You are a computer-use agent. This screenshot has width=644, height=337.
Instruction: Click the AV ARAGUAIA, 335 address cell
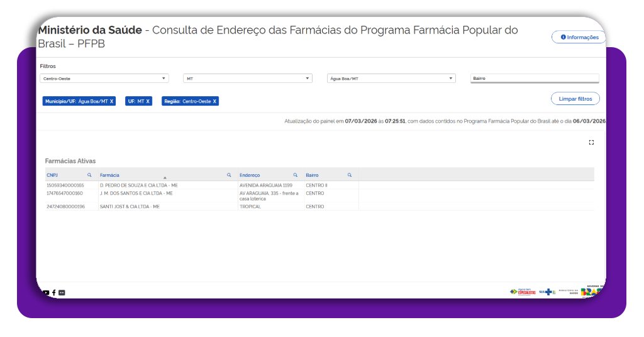pos(269,196)
